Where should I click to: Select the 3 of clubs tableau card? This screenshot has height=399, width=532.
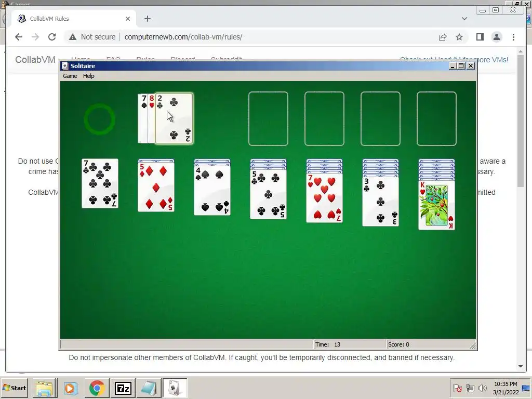coord(381,202)
